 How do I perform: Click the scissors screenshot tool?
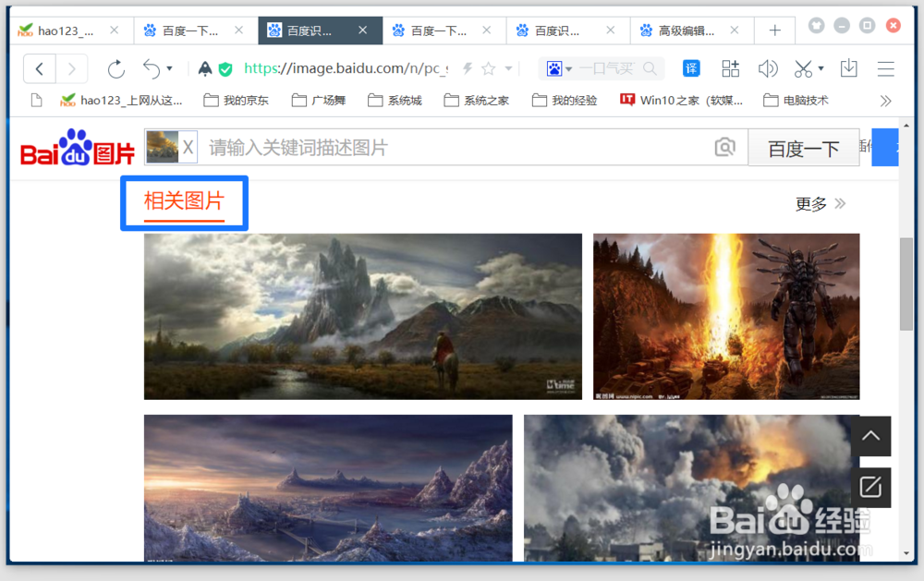coord(803,69)
